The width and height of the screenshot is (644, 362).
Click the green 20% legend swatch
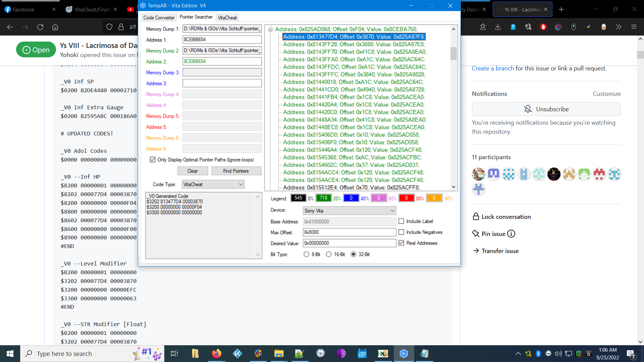pos(323,198)
